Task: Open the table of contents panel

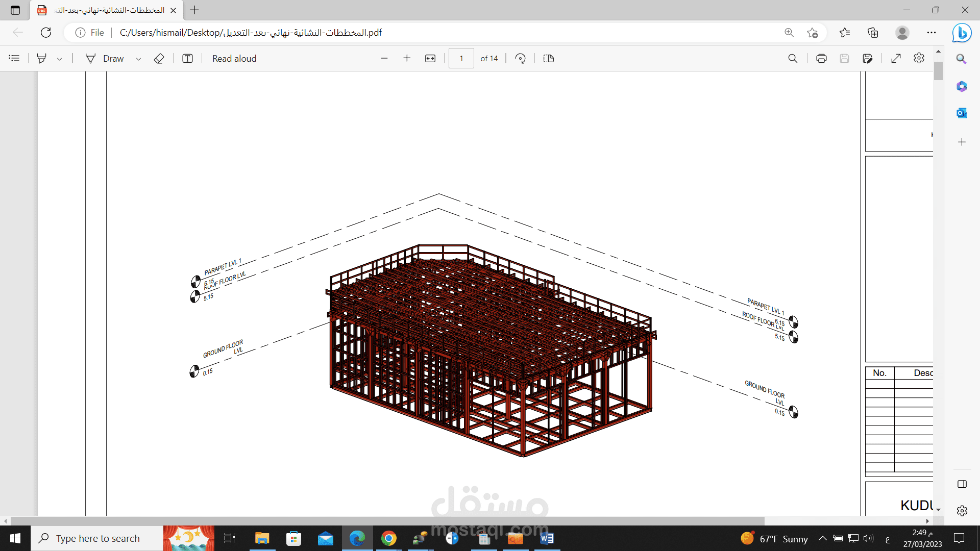Action: coord(14,59)
